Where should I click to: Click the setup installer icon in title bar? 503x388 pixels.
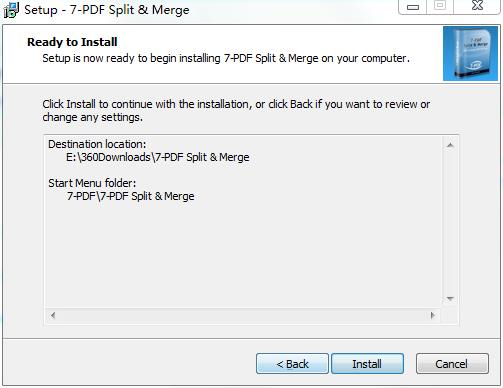click(x=11, y=10)
